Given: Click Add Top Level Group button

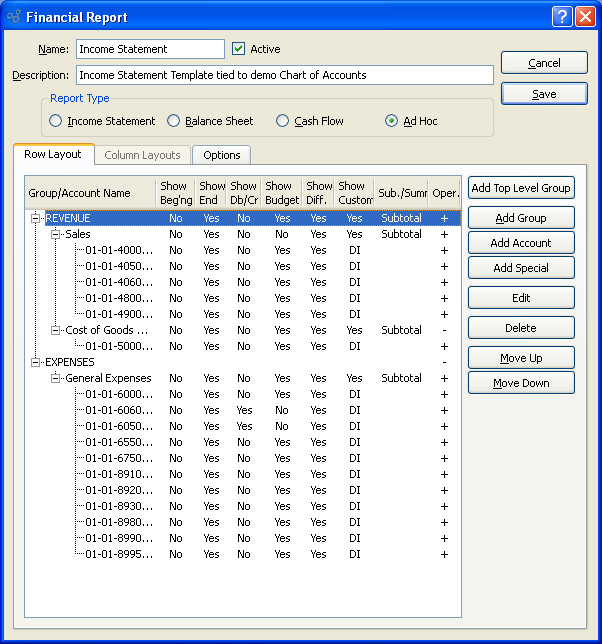Looking at the screenshot, I should pyautogui.click(x=521, y=188).
